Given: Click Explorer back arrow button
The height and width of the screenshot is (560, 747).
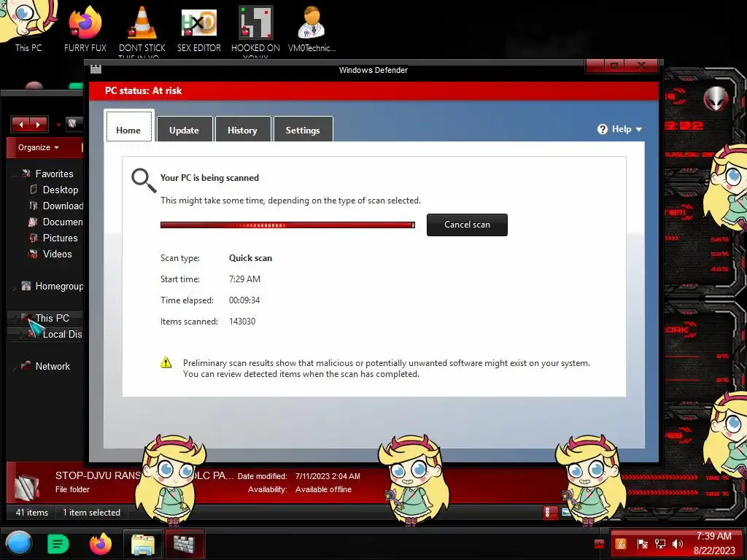Looking at the screenshot, I should click(20, 125).
